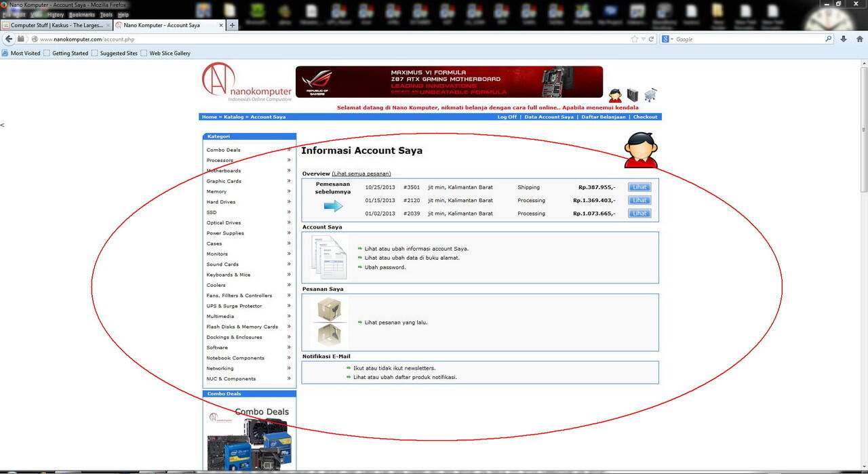The height and width of the screenshot is (474, 868).
Task: Open Getting Started bookmark
Action: coord(66,53)
